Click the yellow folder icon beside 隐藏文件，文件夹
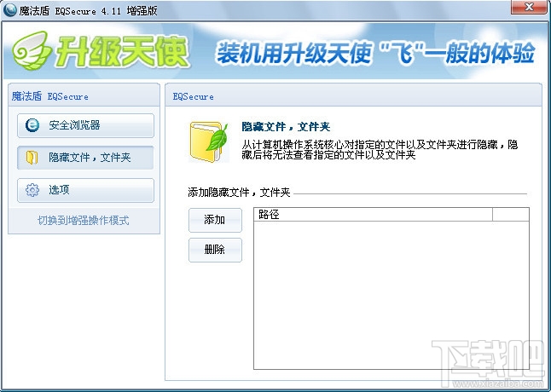551x392 pixels. pyautogui.click(x=32, y=158)
